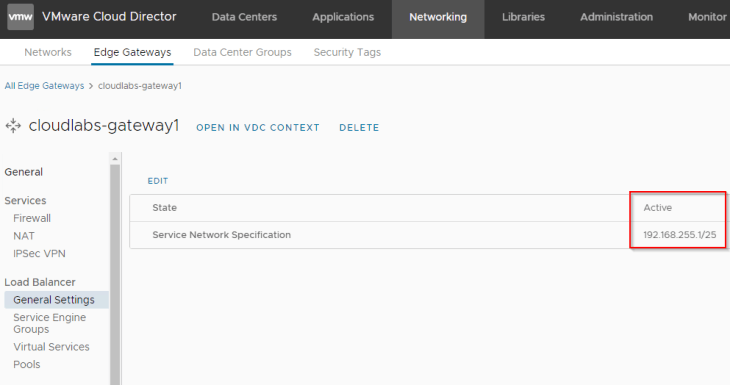This screenshot has height=385, width=730.
Task: Click the edge gateway icon beside cloudlabs-gateway1
Action: [x=13, y=126]
